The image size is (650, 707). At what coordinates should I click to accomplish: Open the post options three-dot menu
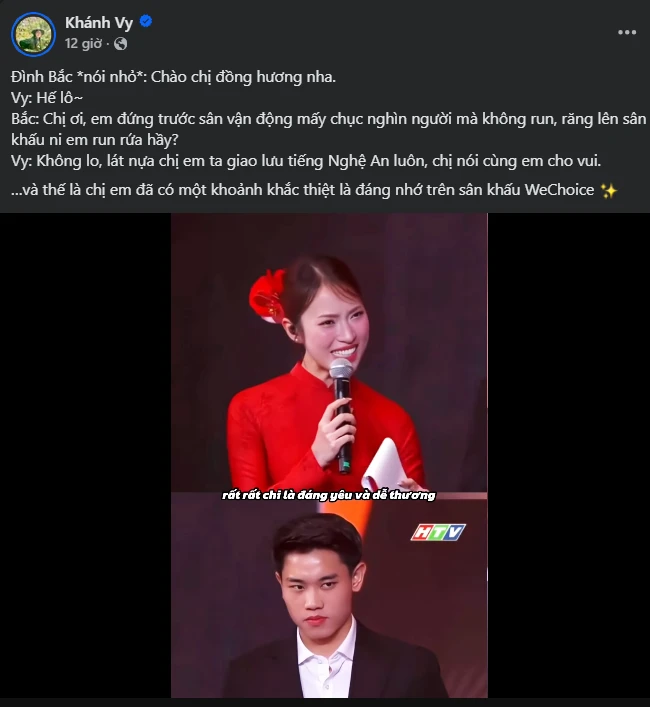[x=627, y=32]
